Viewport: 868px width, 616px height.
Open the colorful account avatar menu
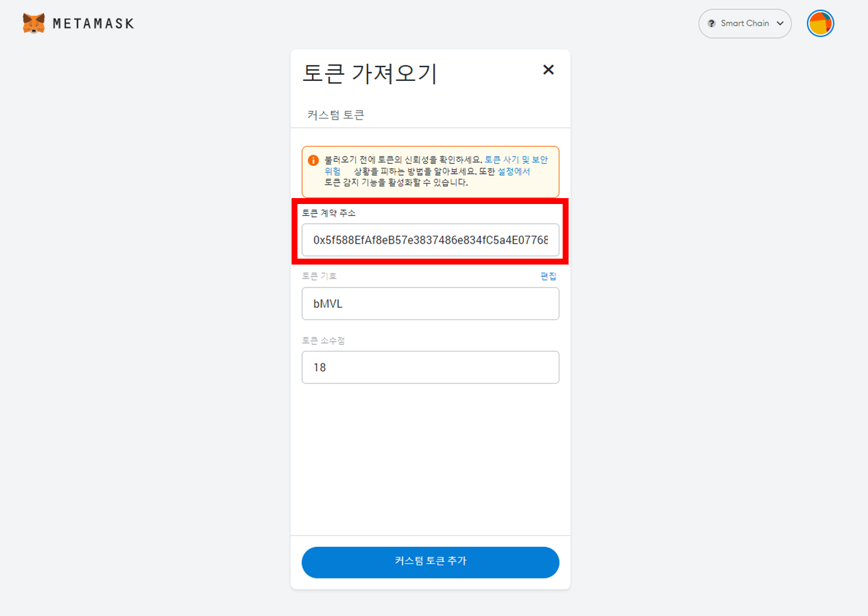point(821,24)
